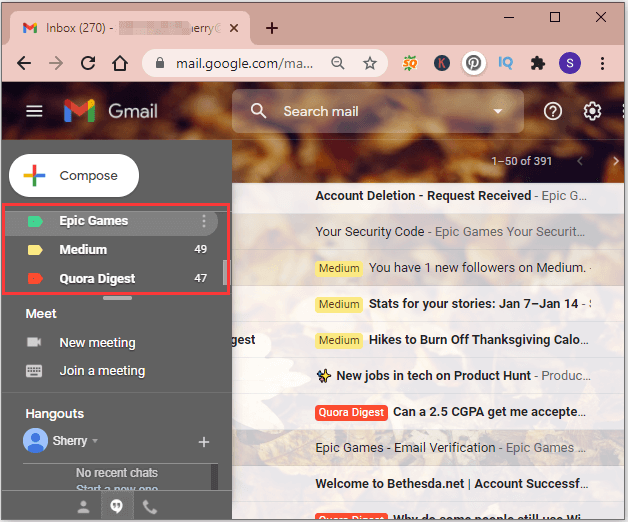
Task: Click the keyboard icon by Join a meeting
Action: [34, 371]
